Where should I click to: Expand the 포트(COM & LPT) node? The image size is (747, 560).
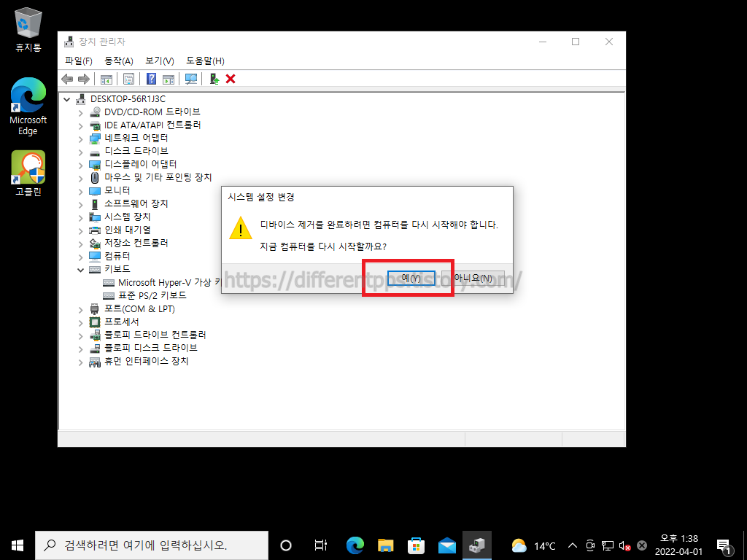coord(80,310)
